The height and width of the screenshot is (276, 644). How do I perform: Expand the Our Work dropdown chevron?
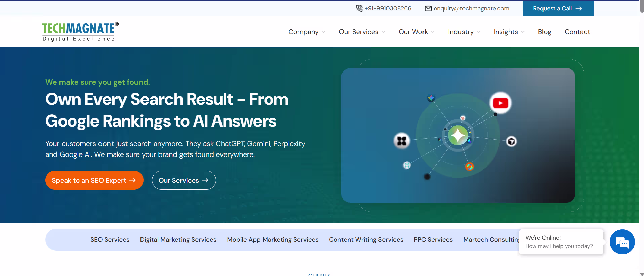[x=433, y=32]
